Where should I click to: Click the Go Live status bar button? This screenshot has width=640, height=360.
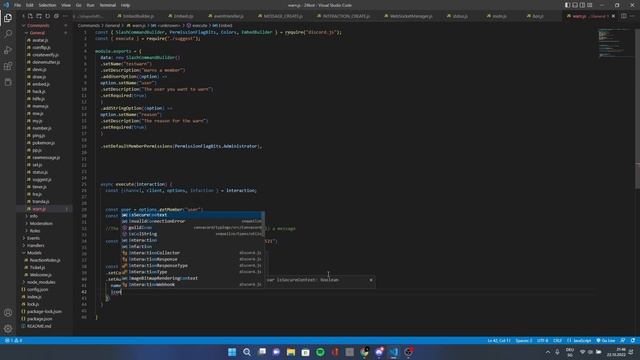[606, 340]
